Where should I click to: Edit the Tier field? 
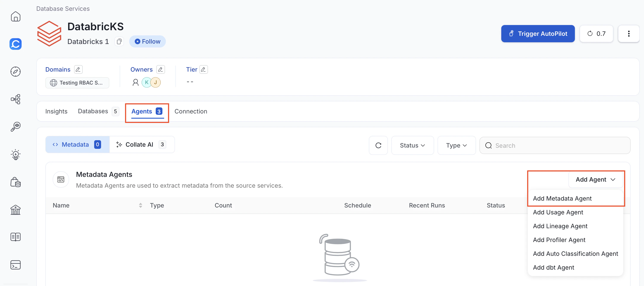pos(203,69)
